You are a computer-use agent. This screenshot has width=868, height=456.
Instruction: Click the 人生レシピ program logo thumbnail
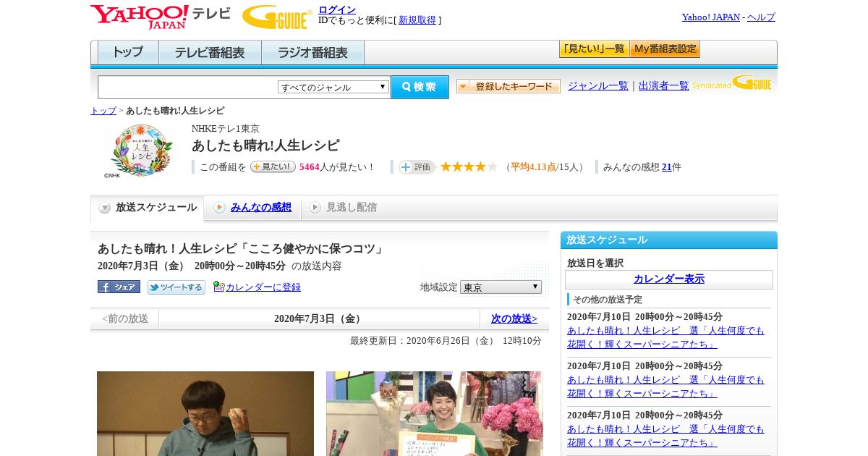[142, 151]
